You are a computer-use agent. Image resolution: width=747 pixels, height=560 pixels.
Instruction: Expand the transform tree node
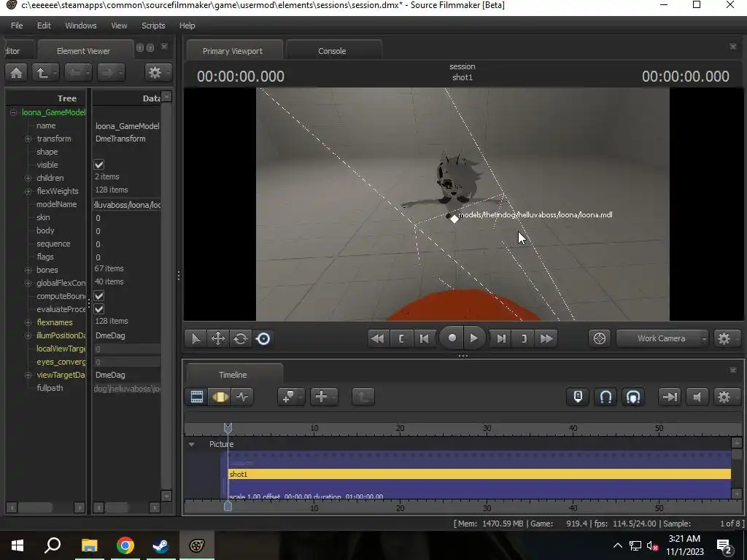tap(28, 139)
